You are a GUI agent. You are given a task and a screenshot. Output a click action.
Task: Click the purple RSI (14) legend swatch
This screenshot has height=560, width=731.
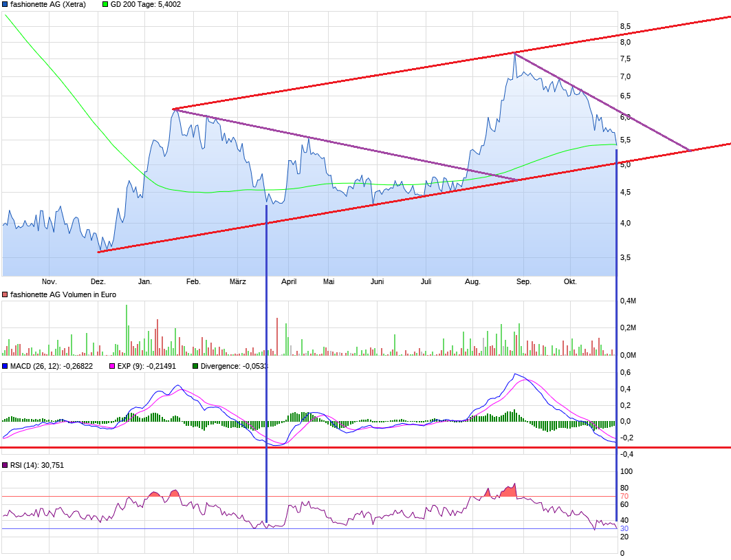(x=5, y=465)
